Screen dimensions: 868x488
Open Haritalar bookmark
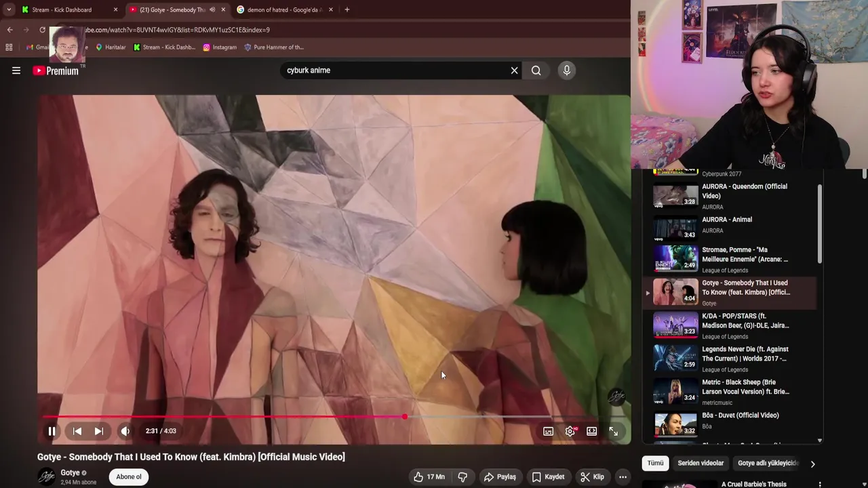[110, 47]
